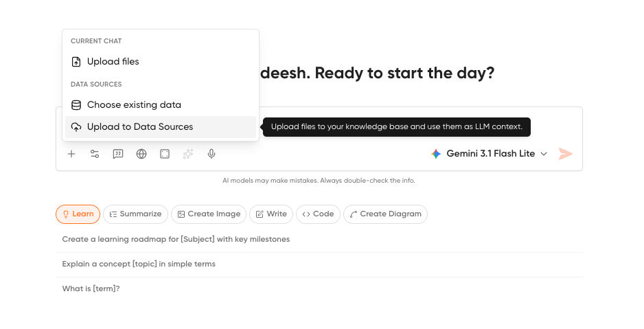Screen dimensions: 644x329
Task: Click the pencil icon in Write chip
Action: [x=260, y=214]
